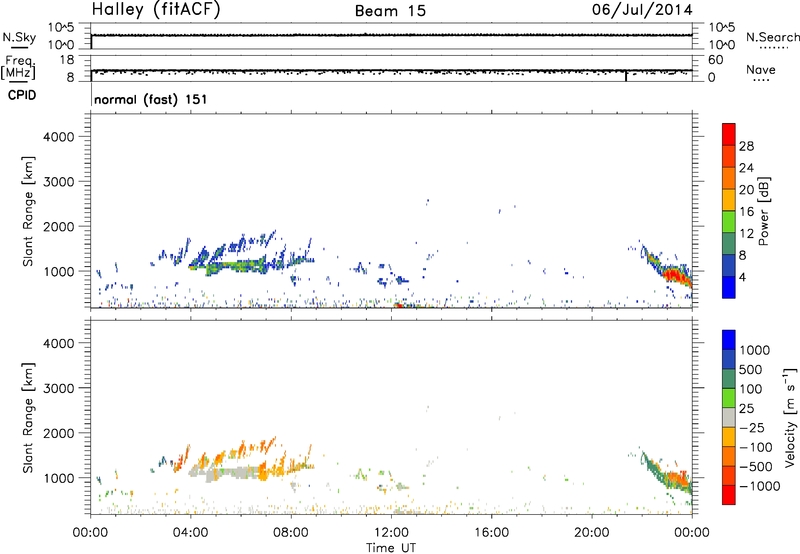The image size is (800, 554).
Task: Click the 'Freq. [MHz]' label
Action: [18, 67]
